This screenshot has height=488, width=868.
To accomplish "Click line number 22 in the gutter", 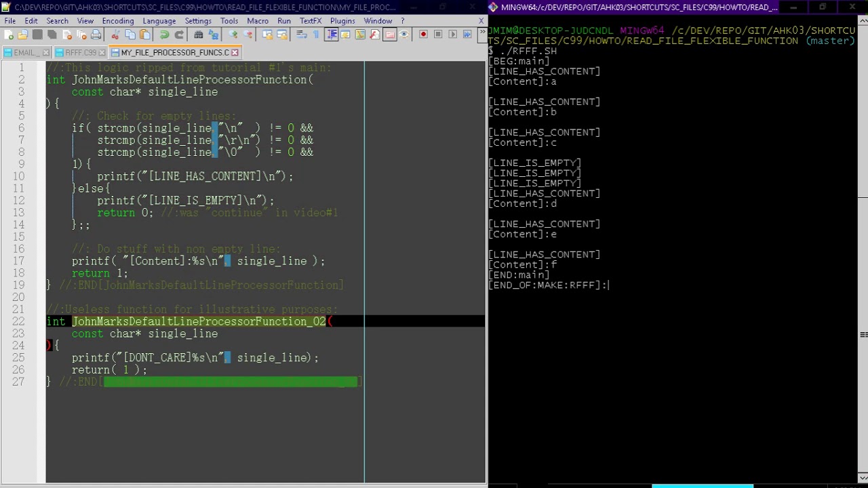I will click(x=18, y=321).
